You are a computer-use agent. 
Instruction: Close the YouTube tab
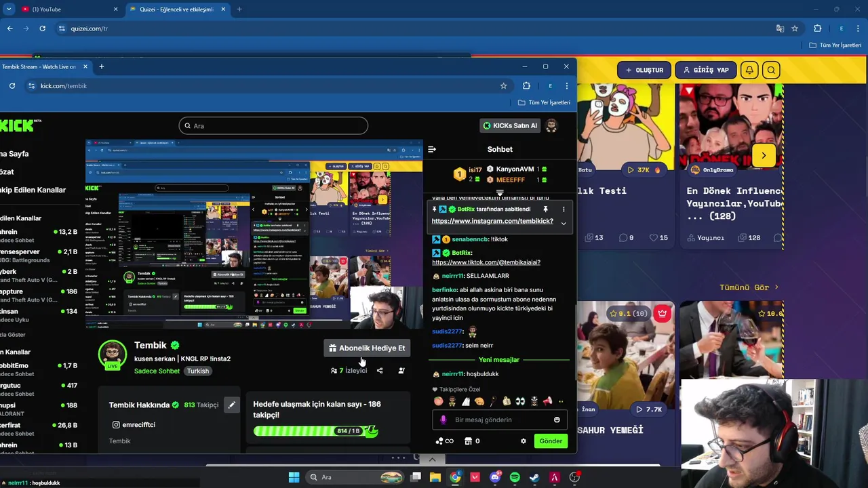115,9
